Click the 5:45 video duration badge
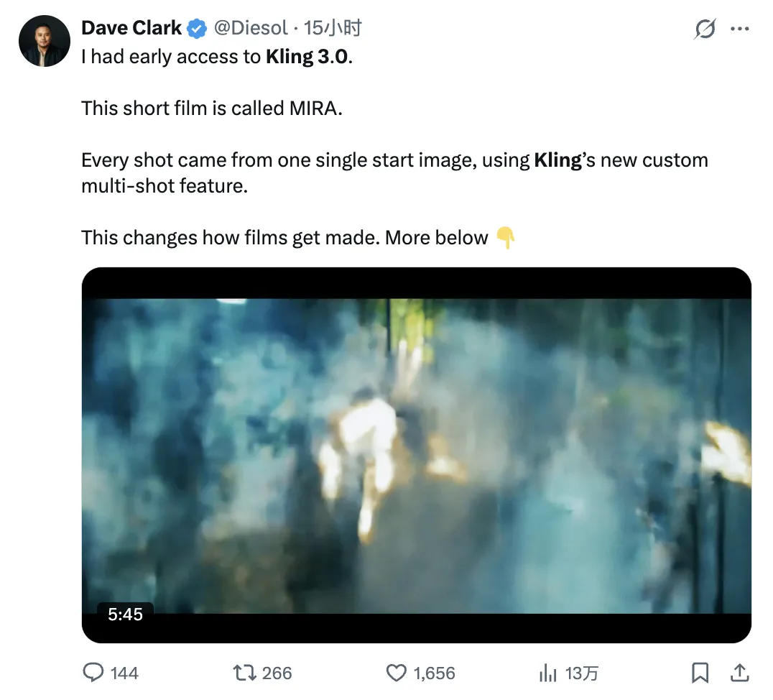The width and height of the screenshot is (773, 700). pos(125,614)
